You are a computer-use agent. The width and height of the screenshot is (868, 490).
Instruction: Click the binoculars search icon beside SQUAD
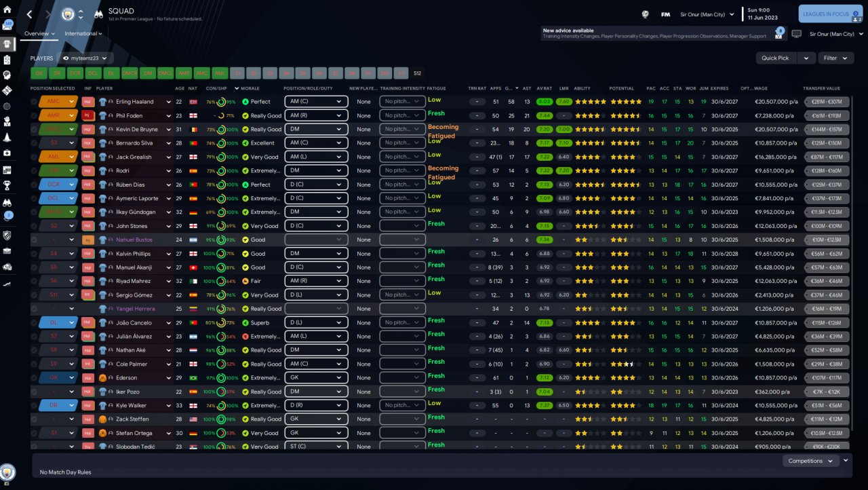click(98, 14)
